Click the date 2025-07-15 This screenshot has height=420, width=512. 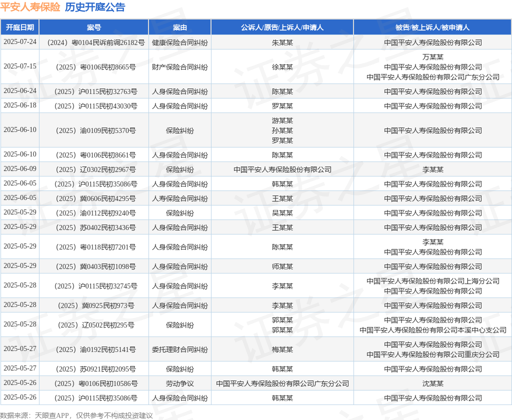point(20,66)
